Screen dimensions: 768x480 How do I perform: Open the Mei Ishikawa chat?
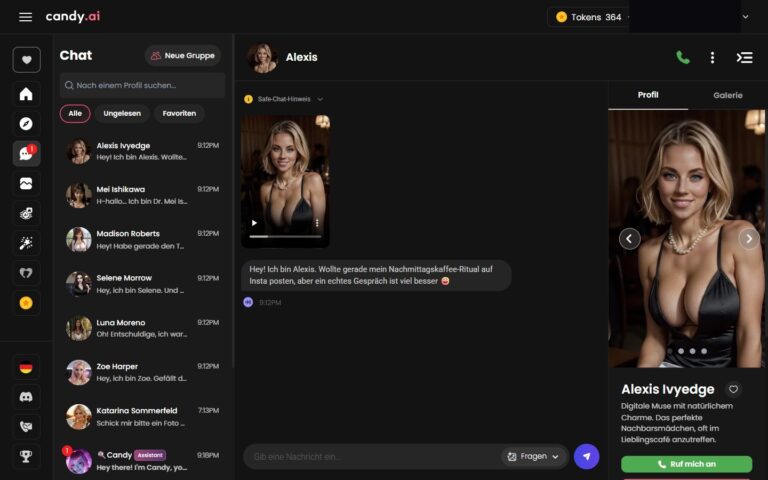tap(142, 195)
